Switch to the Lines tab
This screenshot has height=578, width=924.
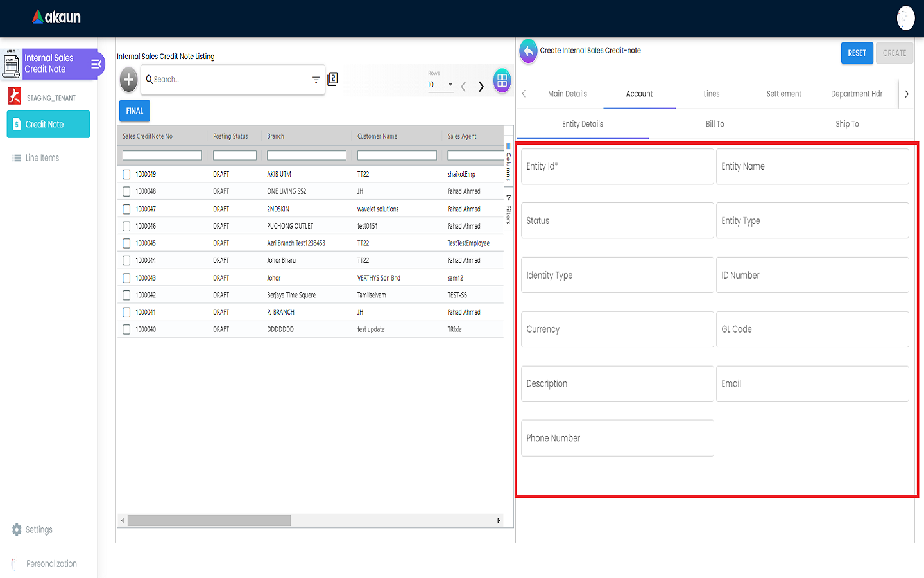coord(711,94)
